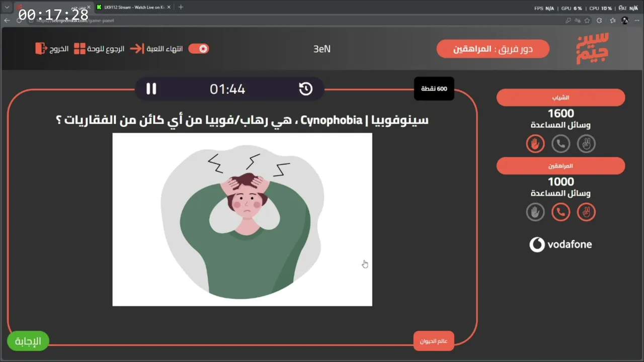Click the raised-hand helper for المراهقين team
The image size is (644, 362).
coord(535,212)
